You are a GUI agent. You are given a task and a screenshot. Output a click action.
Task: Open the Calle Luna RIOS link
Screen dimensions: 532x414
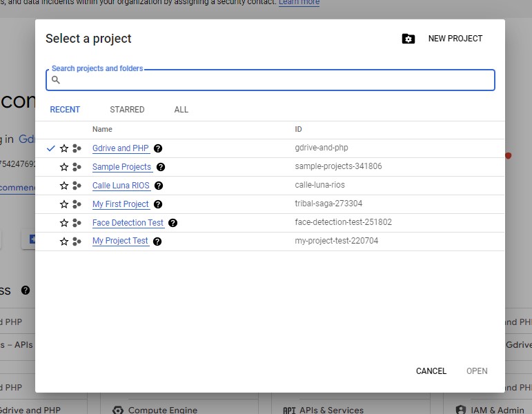(x=121, y=186)
